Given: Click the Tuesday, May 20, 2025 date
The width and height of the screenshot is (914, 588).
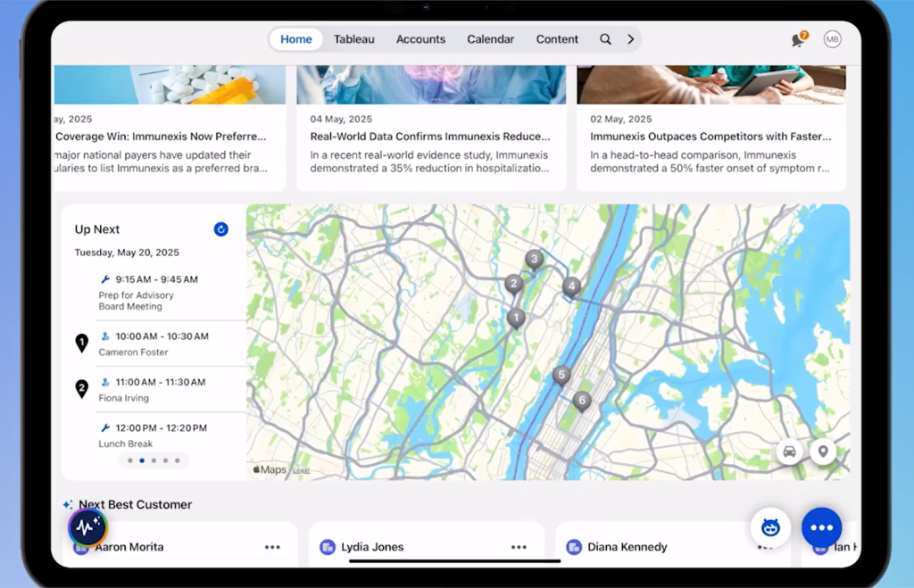Looking at the screenshot, I should point(127,253).
